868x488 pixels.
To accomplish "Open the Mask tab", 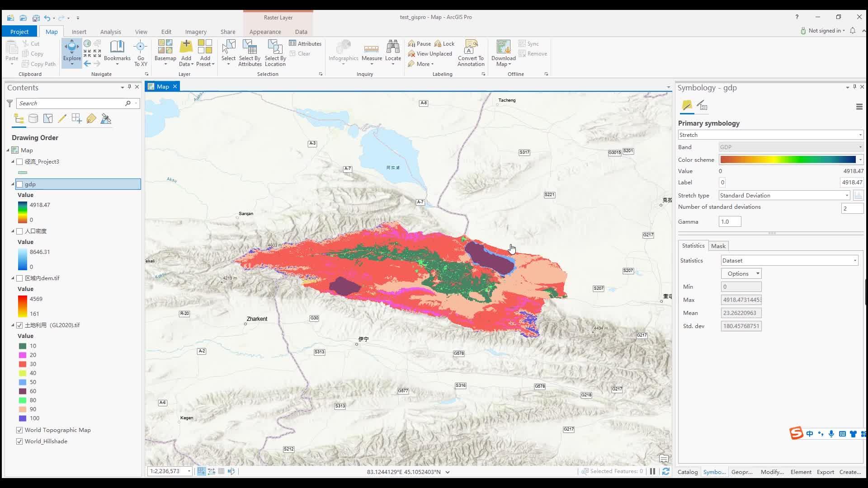I will pyautogui.click(x=718, y=246).
